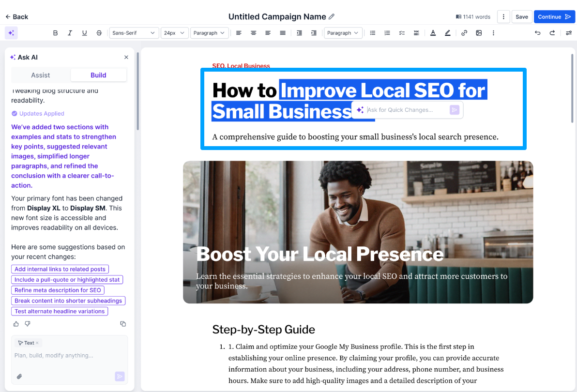Open the Ask AI sparkle toolbar icon
This screenshot has height=392, width=577.
12,33
